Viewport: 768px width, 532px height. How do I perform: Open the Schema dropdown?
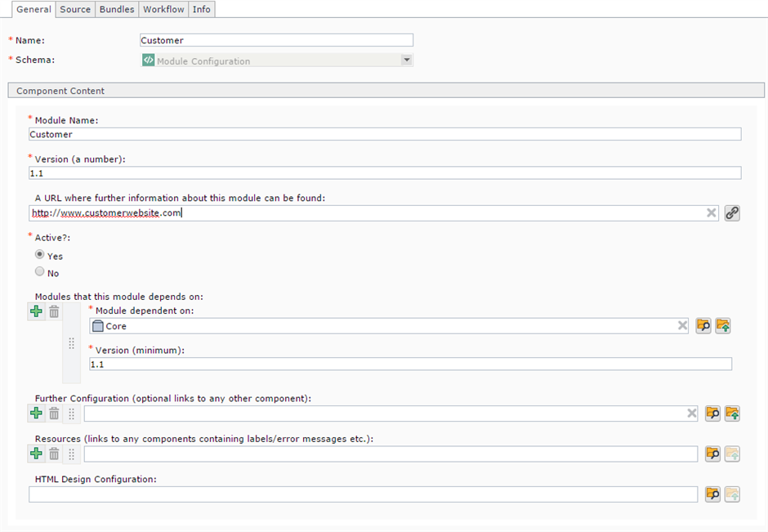tap(406, 60)
